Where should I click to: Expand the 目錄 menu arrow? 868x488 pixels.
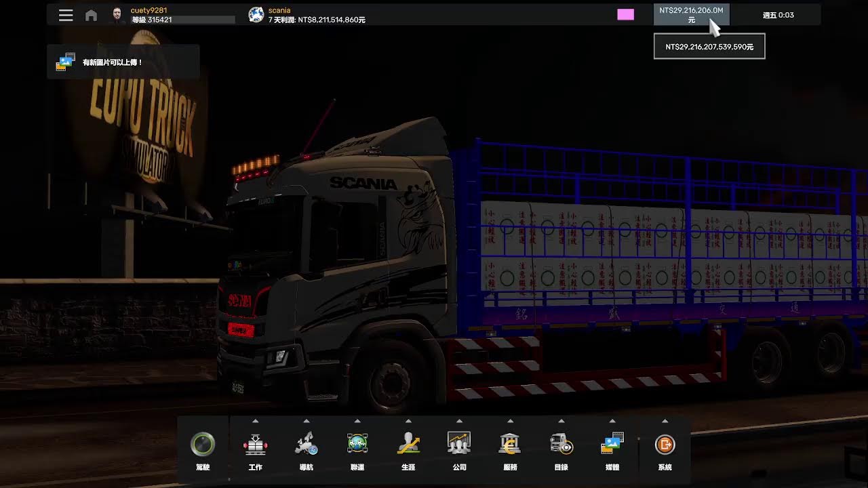coord(561,421)
